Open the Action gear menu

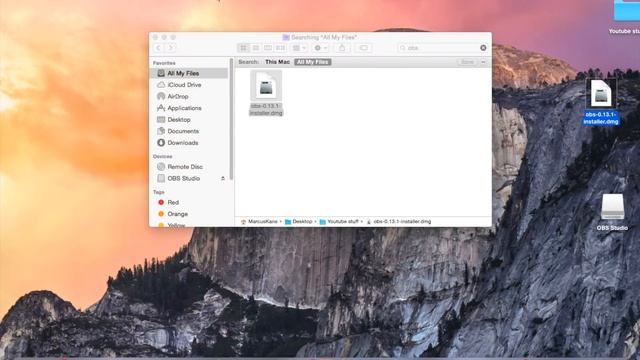tap(320, 48)
